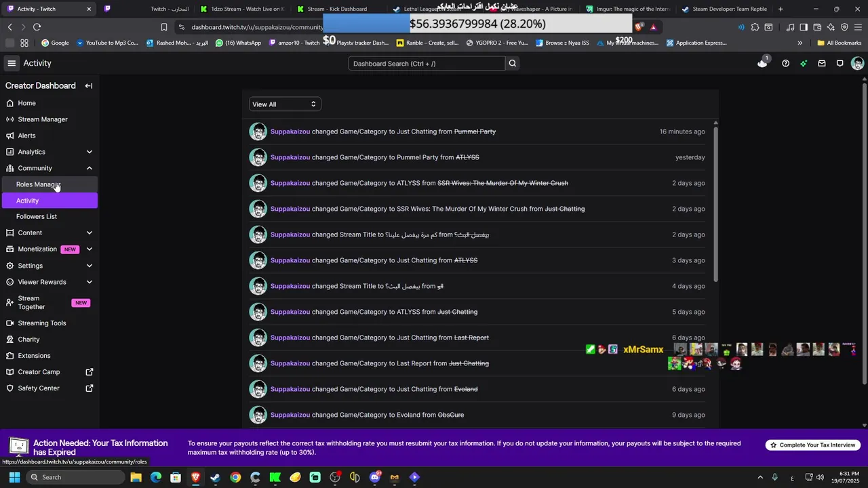Go back to the previous page
This screenshot has width=868, height=488.
point(9,27)
